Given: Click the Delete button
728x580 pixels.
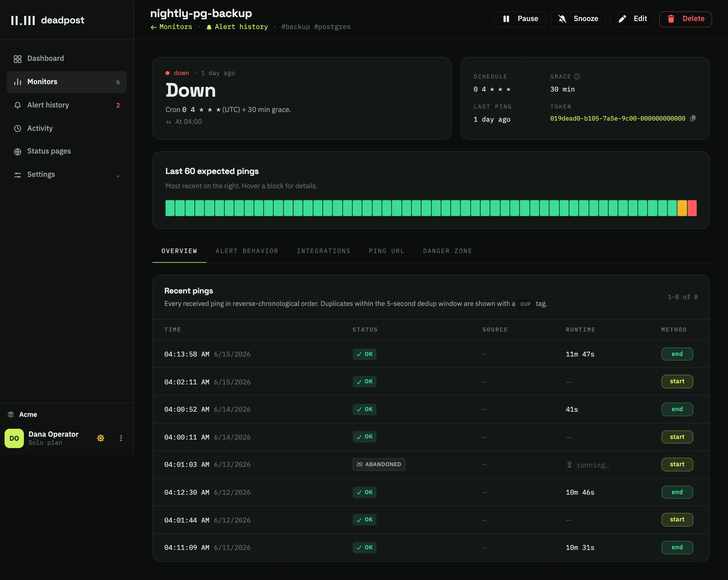Looking at the screenshot, I should [x=685, y=19].
